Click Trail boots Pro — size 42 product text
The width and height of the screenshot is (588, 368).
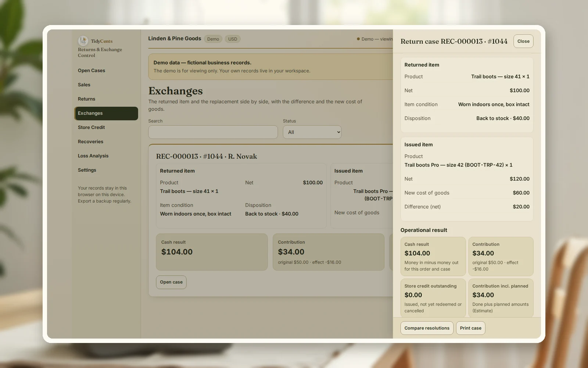tap(458, 165)
